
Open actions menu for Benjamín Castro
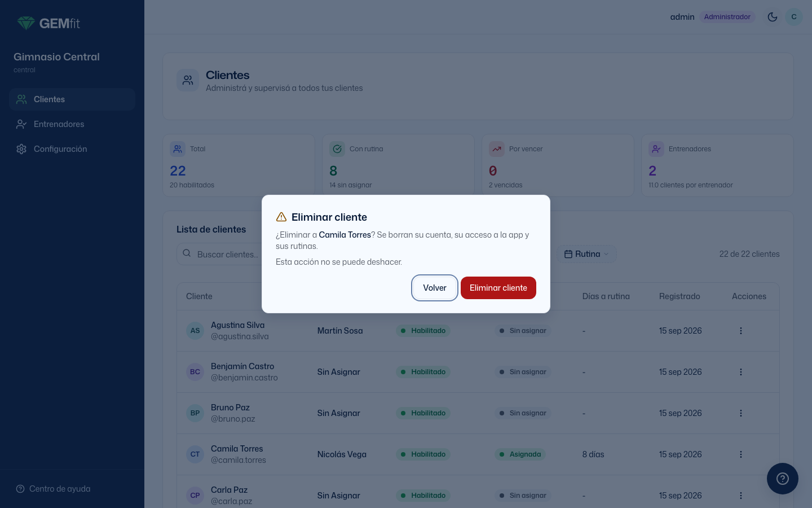[741, 372]
